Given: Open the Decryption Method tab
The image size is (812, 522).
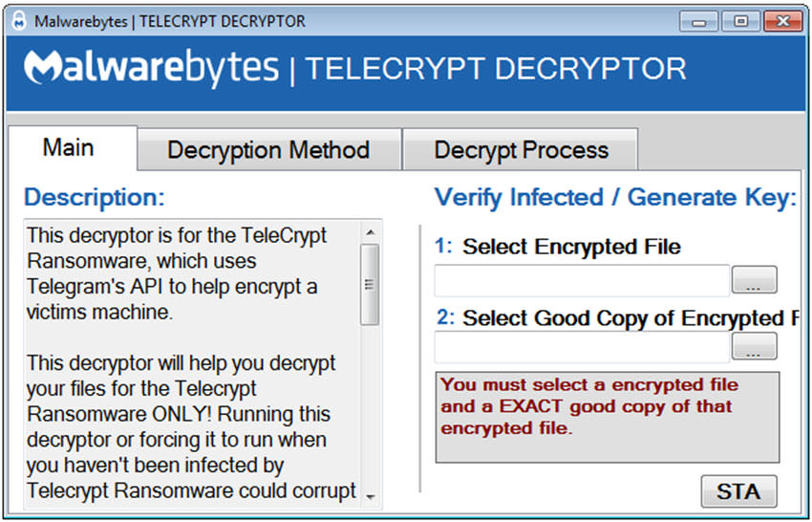Looking at the screenshot, I should pos(268,150).
